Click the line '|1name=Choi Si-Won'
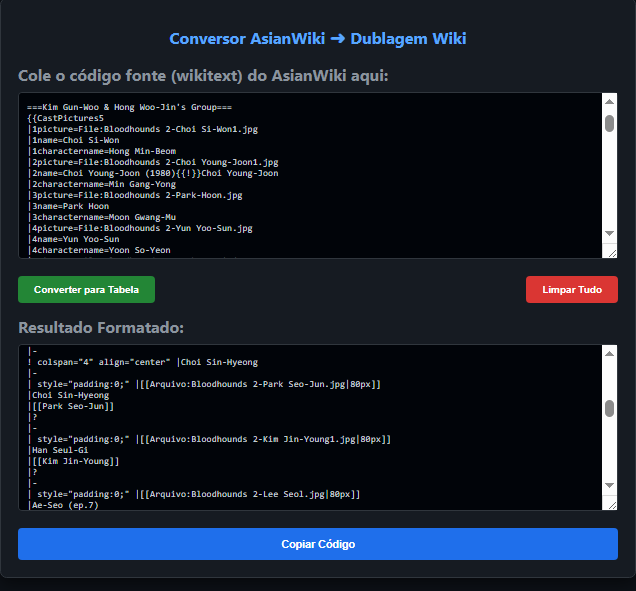Viewport: 636px width, 591px height. point(73,140)
